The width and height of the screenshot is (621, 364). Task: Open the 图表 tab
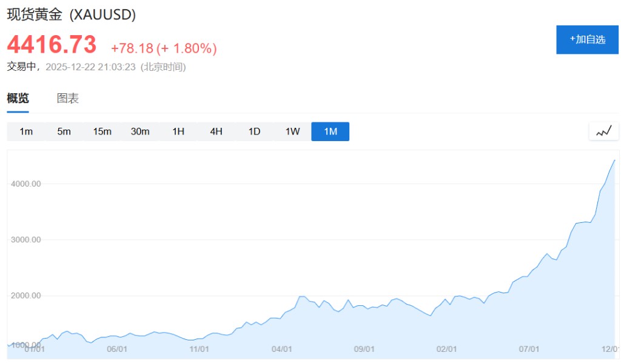(68, 98)
